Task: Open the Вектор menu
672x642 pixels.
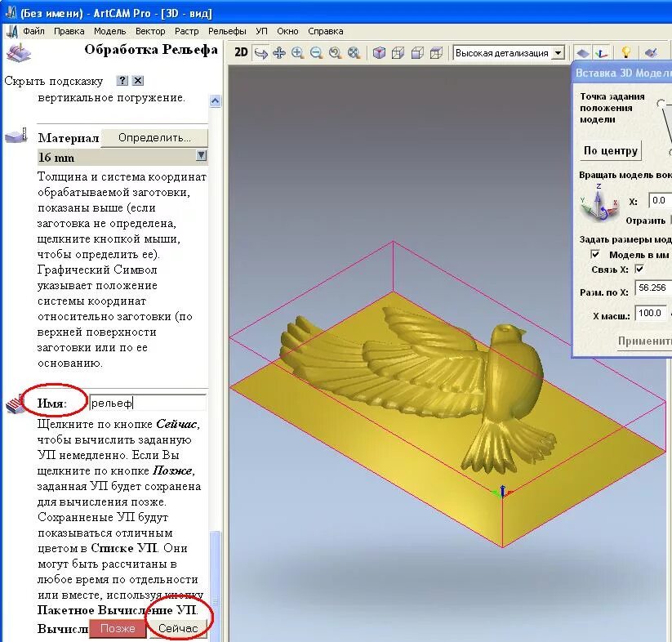Action: (150, 31)
